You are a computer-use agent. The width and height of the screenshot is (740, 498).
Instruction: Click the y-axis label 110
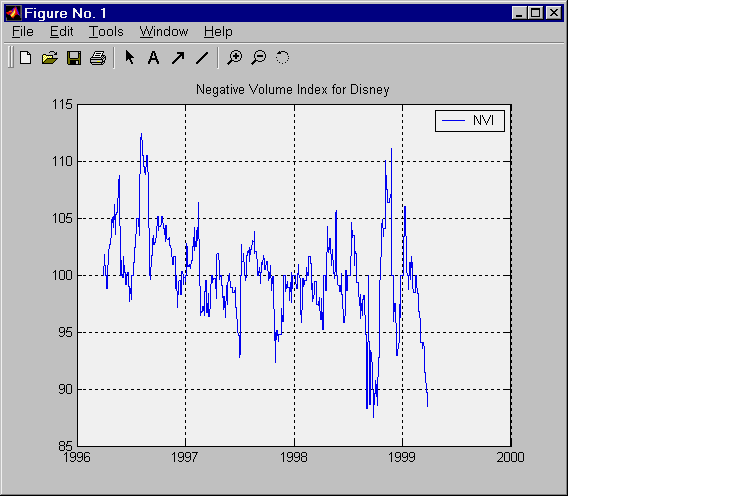(x=63, y=161)
